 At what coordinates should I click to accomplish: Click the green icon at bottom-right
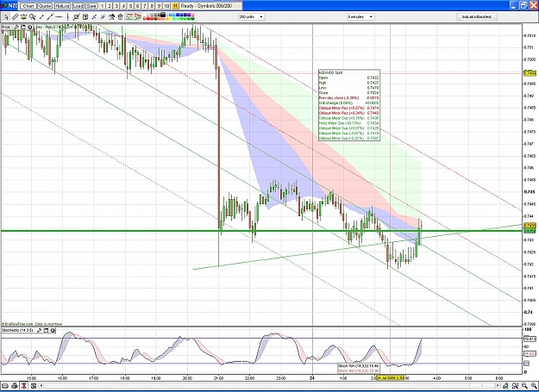click(505, 385)
